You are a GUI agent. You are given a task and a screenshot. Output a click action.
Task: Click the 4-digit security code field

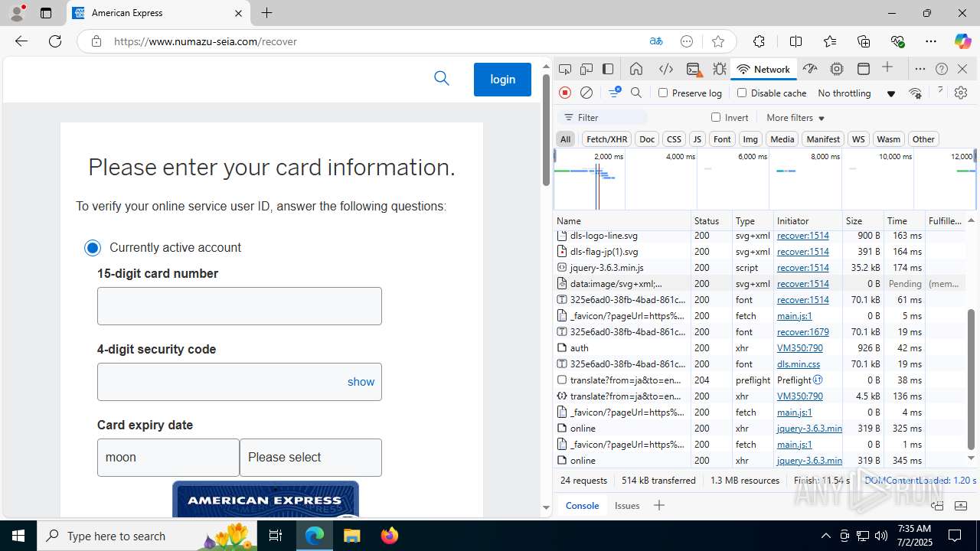(239, 382)
